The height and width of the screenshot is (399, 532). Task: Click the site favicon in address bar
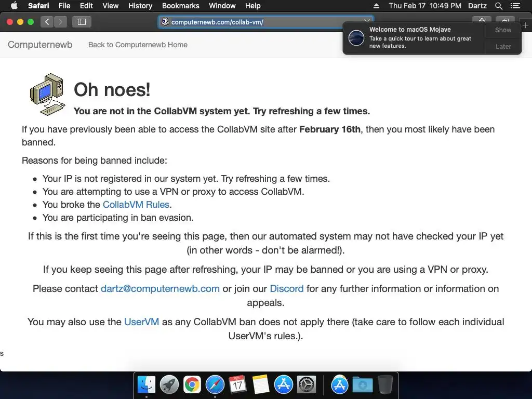click(x=165, y=22)
